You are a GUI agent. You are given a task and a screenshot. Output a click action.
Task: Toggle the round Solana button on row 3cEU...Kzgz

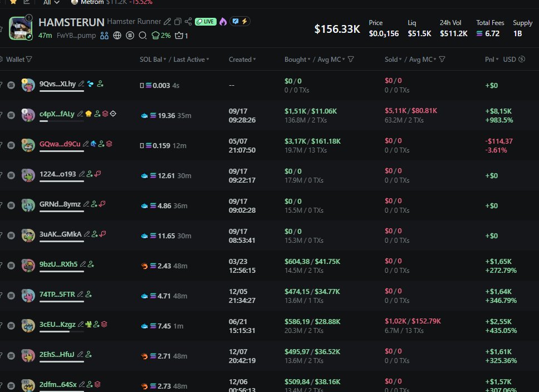point(11,326)
